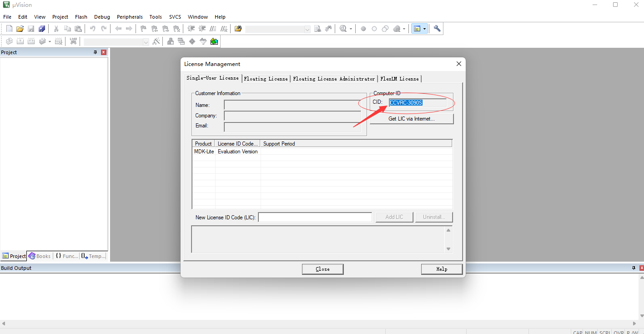
Task: Open the Flash menu
Action: point(81,17)
